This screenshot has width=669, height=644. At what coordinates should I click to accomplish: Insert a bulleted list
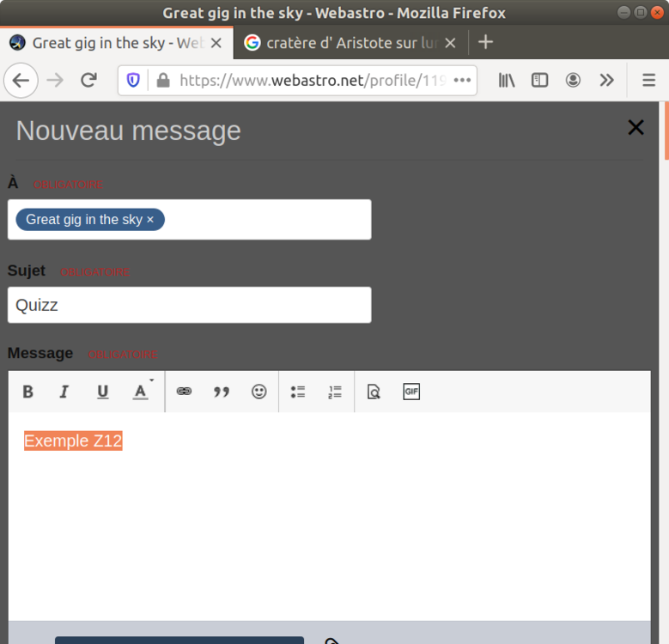pyautogui.click(x=298, y=392)
